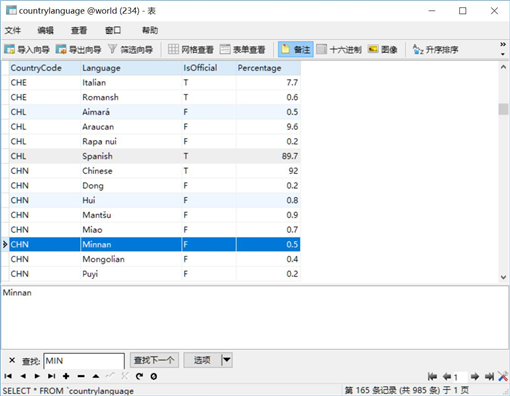Close the find bar with X
Screen dimensions: 510x396
point(12,360)
